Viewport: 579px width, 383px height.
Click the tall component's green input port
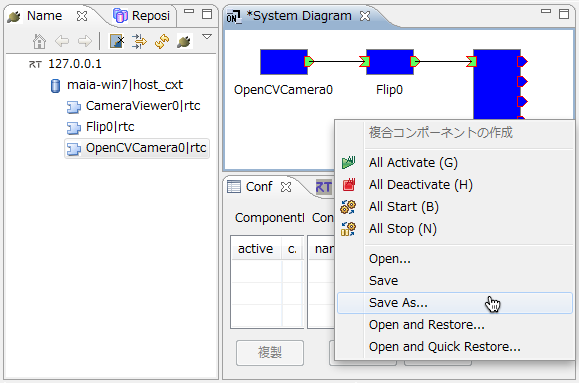point(471,61)
